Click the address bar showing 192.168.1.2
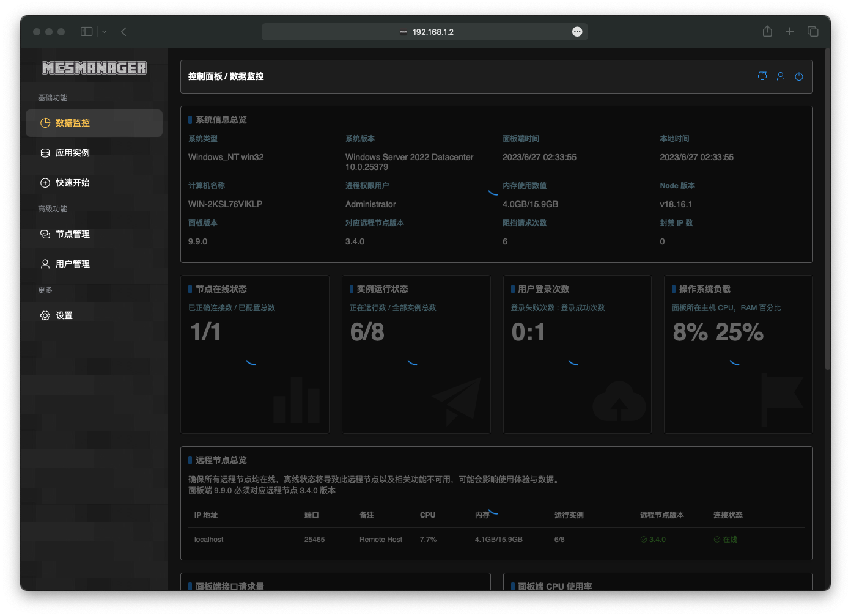851x616 pixels. 425,32
